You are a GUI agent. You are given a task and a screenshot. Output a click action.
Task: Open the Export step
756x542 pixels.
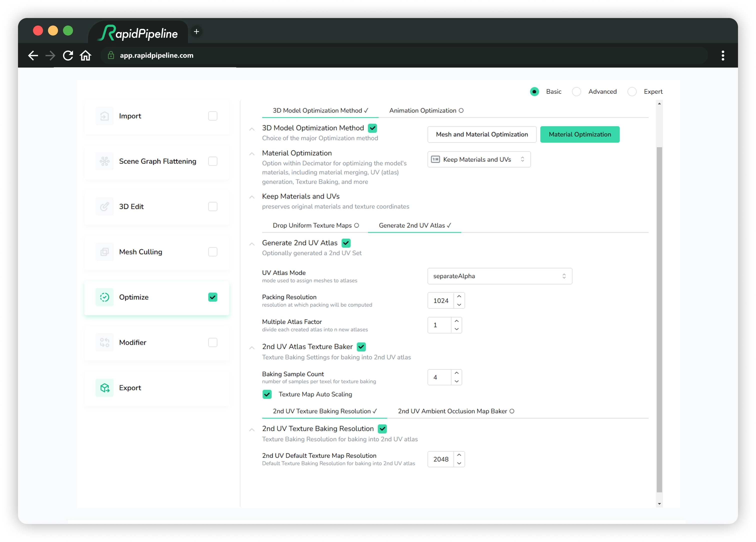click(157, 388)
